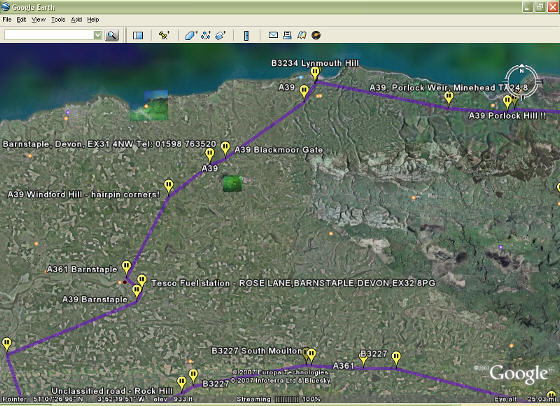Open the Help menu
This screenshot has height=406, width=560.
click(93, 20)
